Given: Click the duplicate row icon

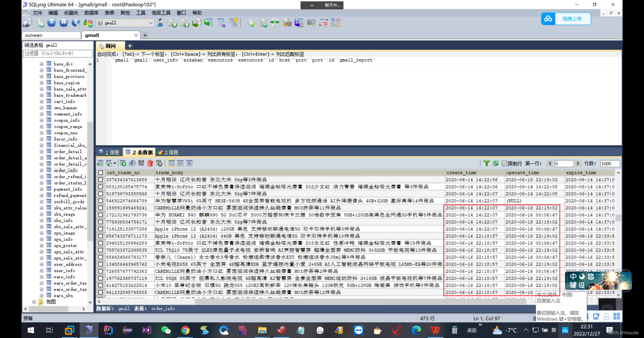Looking at the screenshot, I should point(132,163).
